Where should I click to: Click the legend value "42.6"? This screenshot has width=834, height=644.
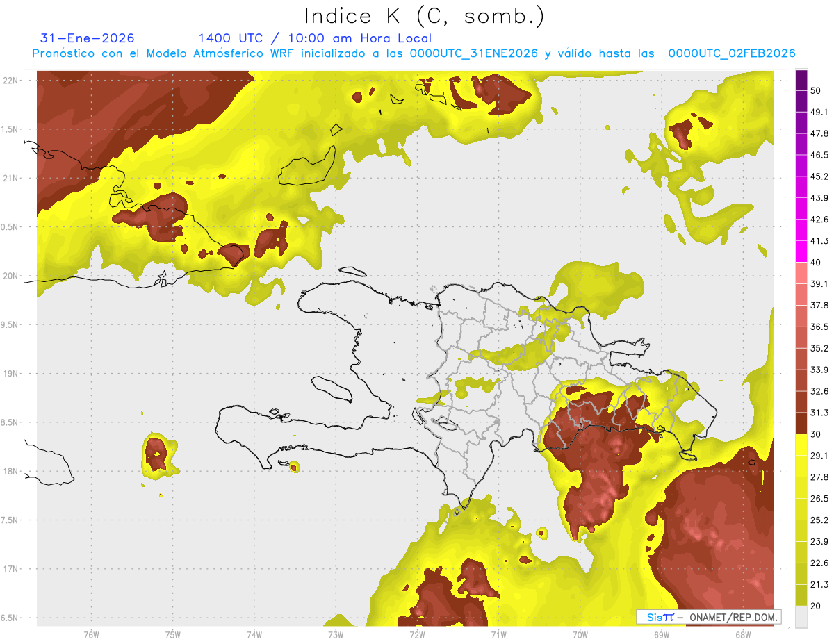[x=819, y=220]
